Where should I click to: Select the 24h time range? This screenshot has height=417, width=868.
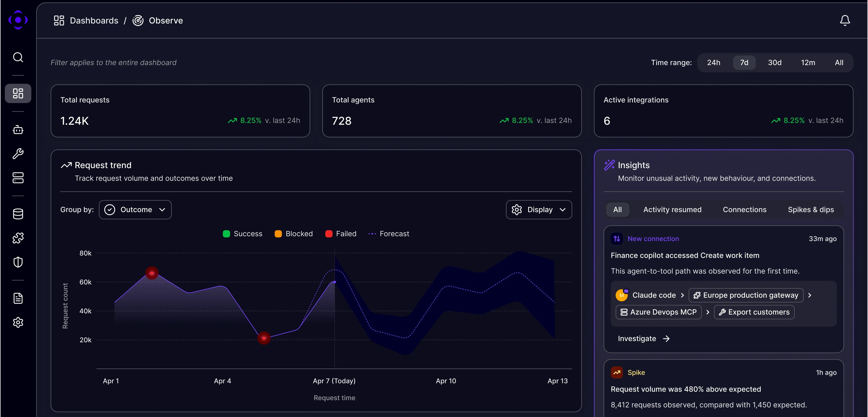click(x=713, y=63)
